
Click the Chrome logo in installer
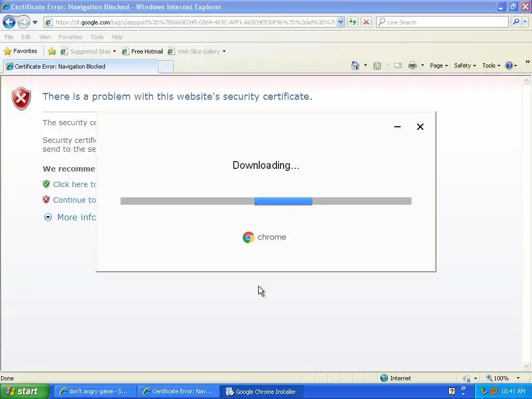[x=248, y=237]
